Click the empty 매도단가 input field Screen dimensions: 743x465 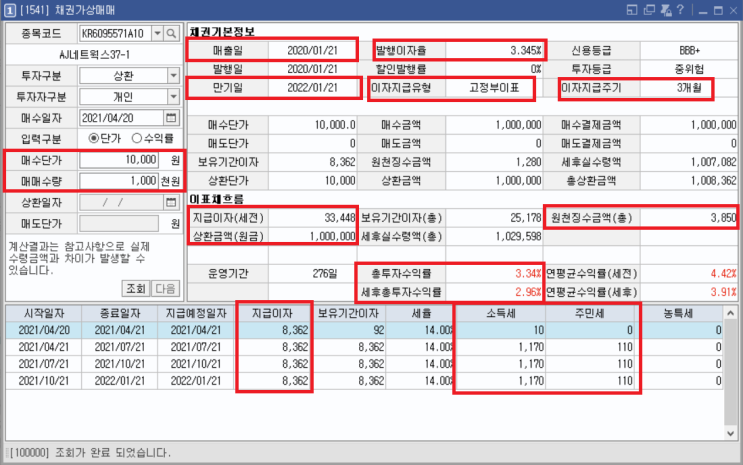coord(119,223)
